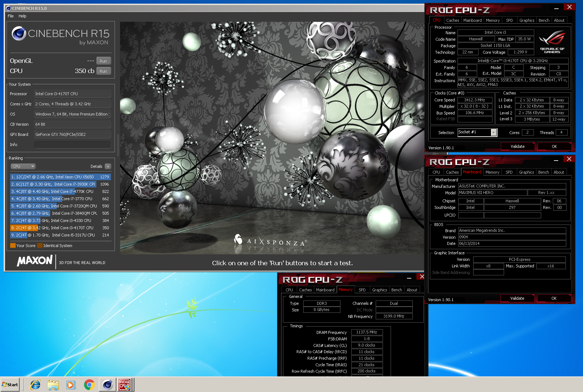The height and width of the screenshot is (392, 583).
Task: Click the GFX Board field GeForce GTX 760
Action: point(72,134)
